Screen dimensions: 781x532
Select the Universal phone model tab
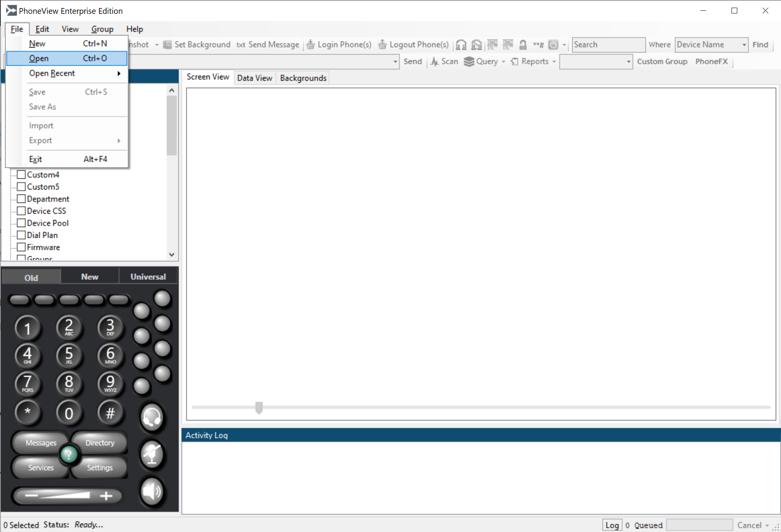point(148,277)
